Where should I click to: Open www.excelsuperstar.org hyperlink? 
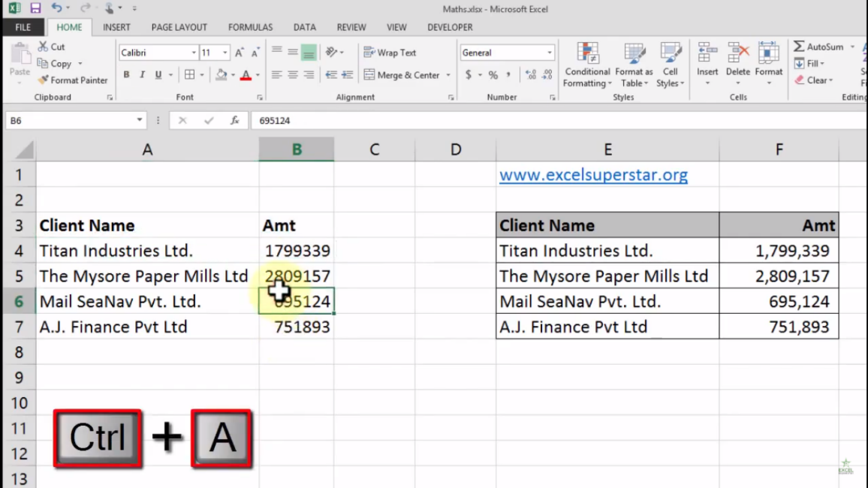pos(593,175)
